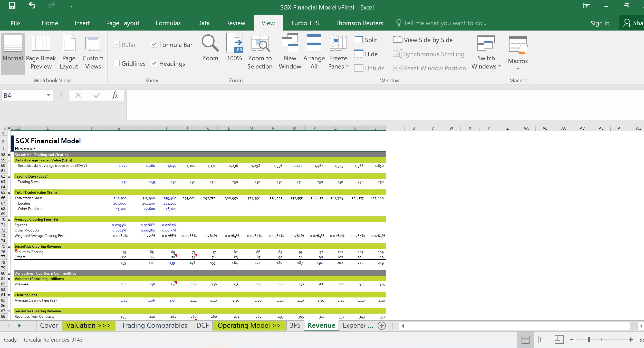Open the Macros dropdown
This screenshot has width=644, height=348.
(x=518, y=53)
